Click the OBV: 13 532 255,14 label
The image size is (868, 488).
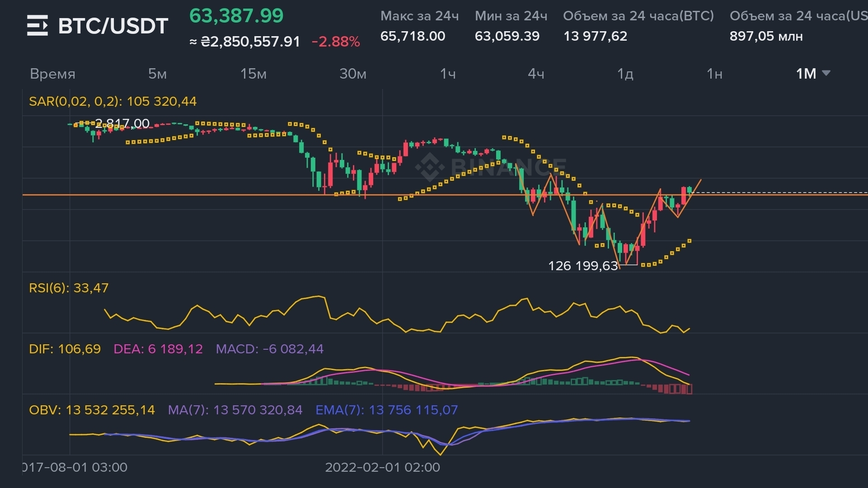[92, 410]
